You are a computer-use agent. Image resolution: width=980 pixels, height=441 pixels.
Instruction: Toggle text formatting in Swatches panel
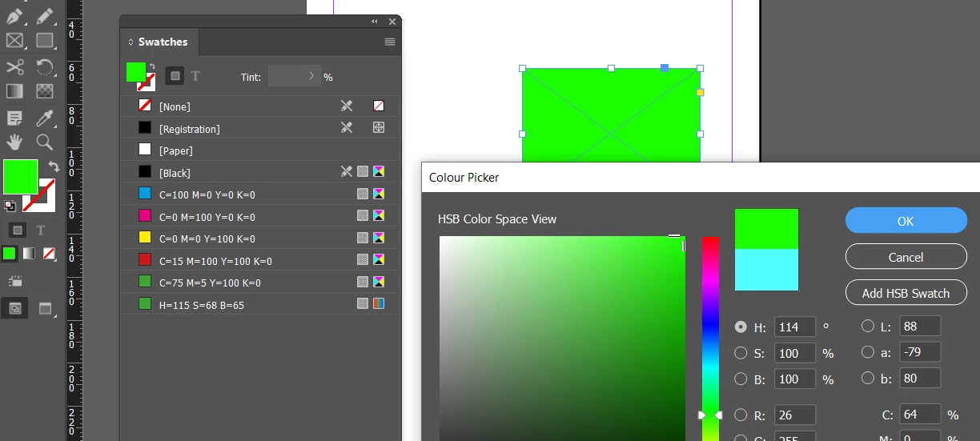195,76
